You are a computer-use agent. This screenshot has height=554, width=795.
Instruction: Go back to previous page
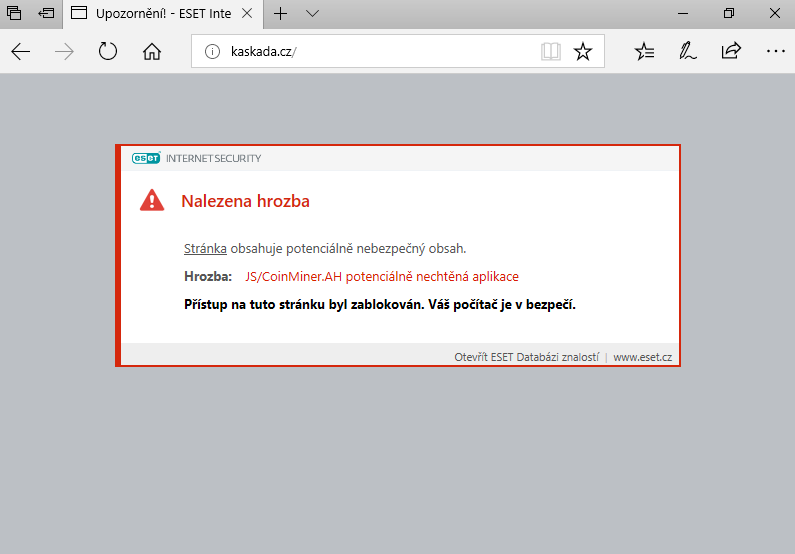tap(21, 51)
